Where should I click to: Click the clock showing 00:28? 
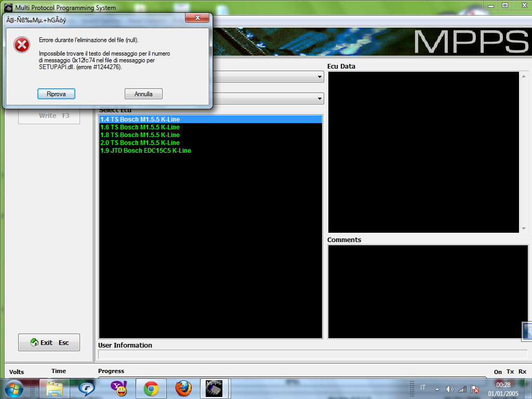click(x=503, y=385)
